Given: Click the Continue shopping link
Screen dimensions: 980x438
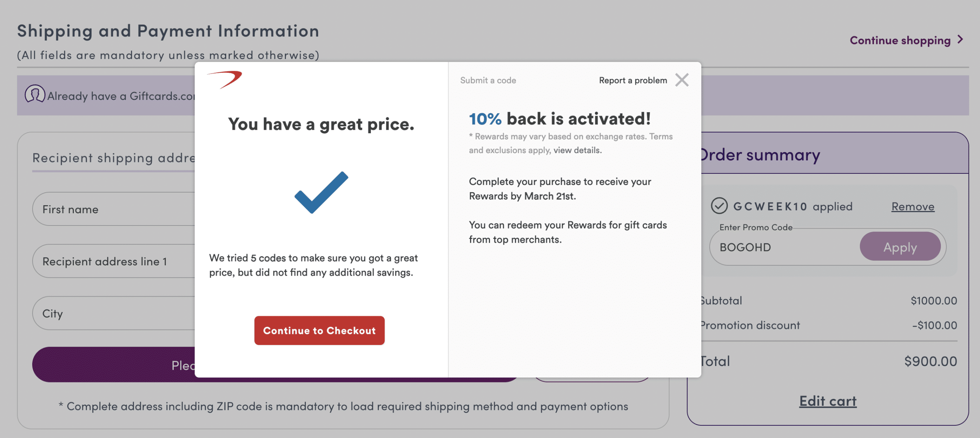Looking at the screenshot, I should (x=900, y=40).
